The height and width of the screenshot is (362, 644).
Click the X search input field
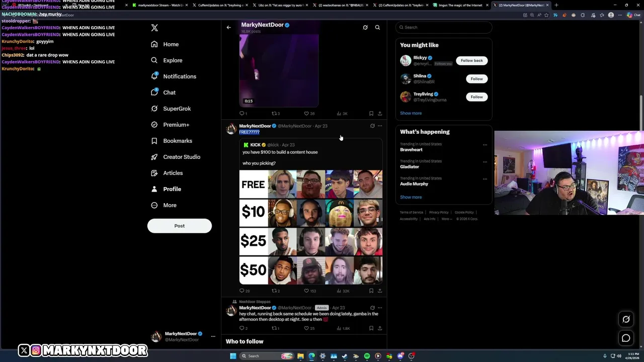tap(444, 27)
